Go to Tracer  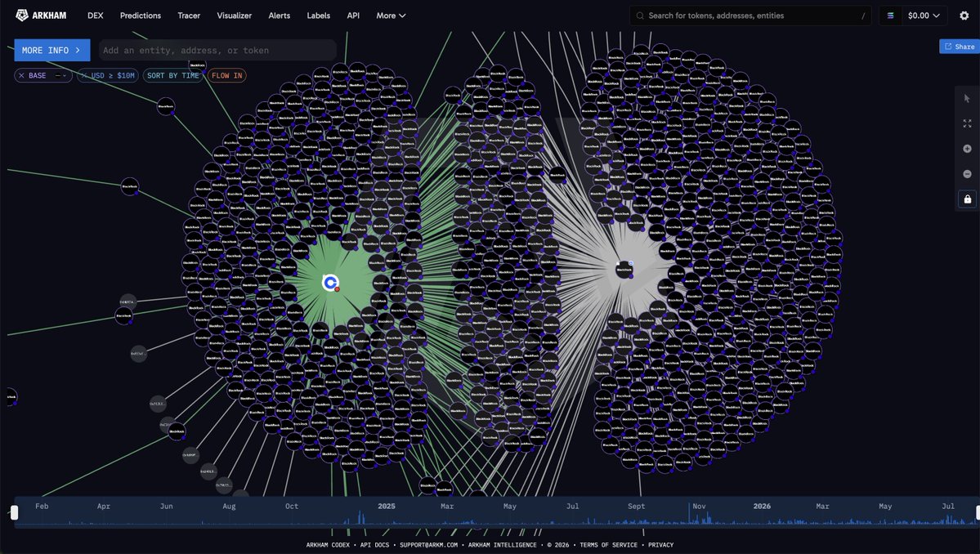pos(189,16)
